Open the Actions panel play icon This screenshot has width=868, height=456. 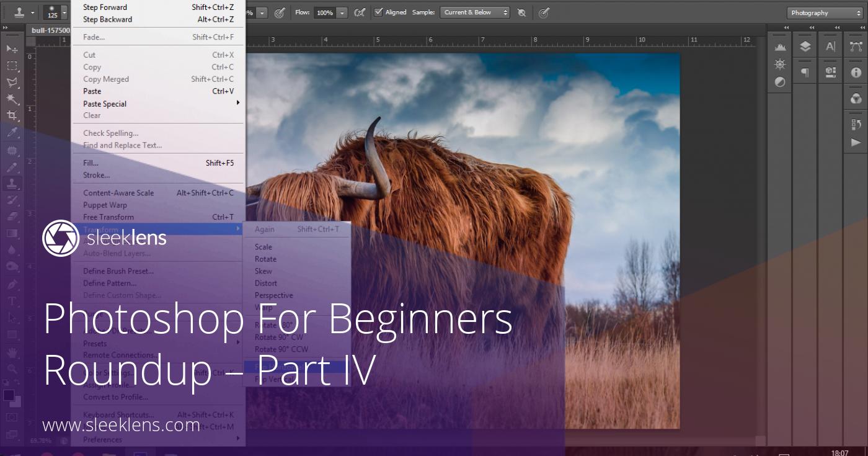click(x=856, y=142)
